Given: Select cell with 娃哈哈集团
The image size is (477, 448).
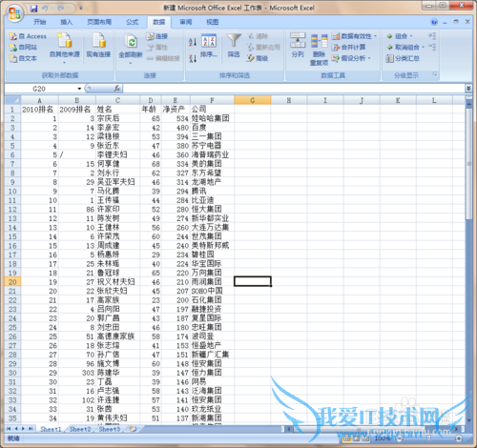Looking at the screenshot, I should coord(212,118).
